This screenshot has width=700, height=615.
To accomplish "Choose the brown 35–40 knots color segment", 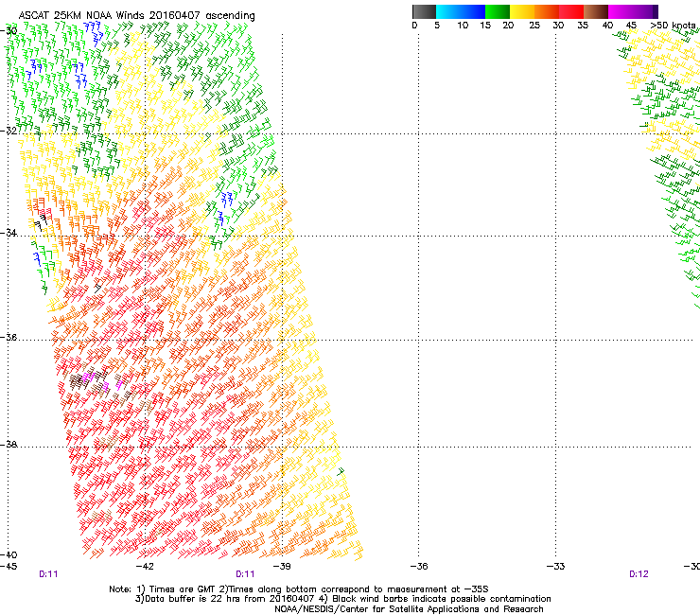I will click(596, 11).
